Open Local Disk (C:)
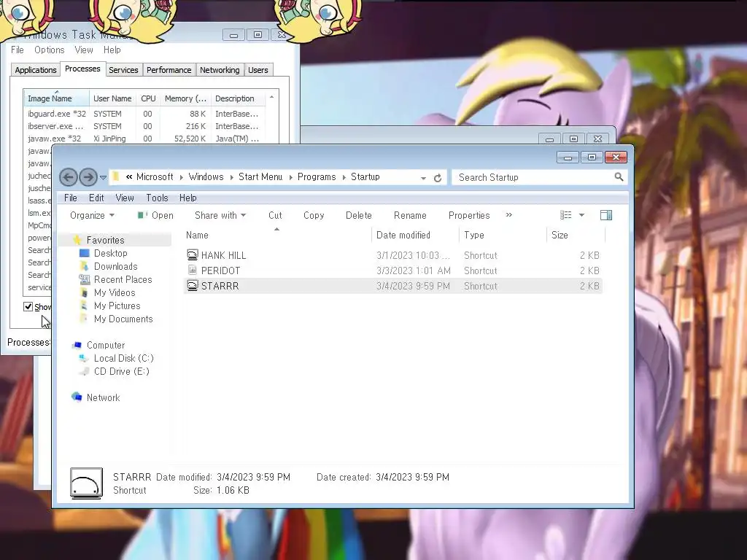The image size is (747, 560). pos(123,358)
